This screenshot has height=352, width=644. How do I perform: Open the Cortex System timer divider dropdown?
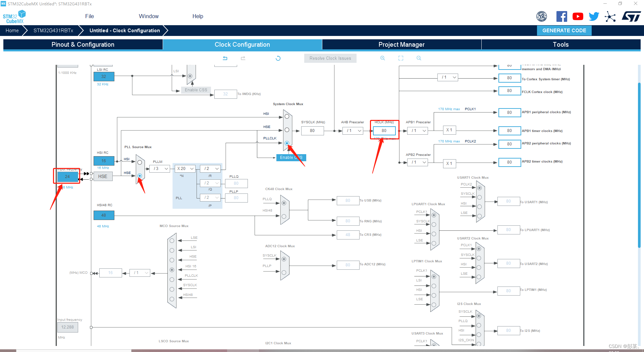[448, 77]
